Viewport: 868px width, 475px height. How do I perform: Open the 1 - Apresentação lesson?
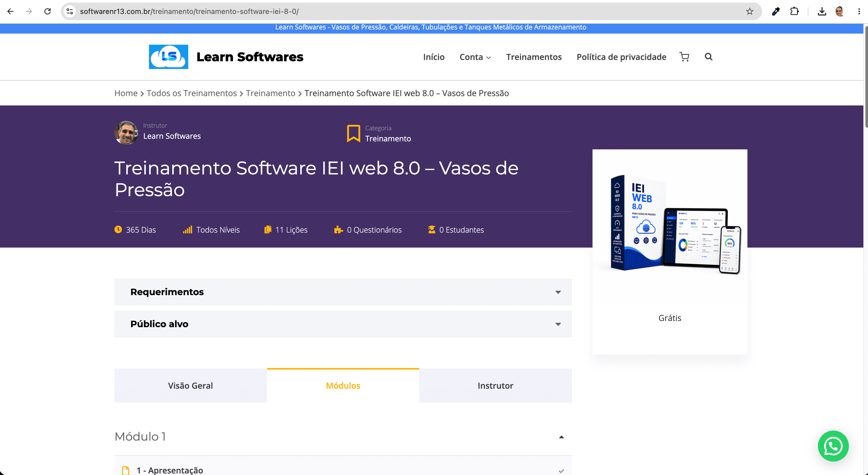pos(170,470)
